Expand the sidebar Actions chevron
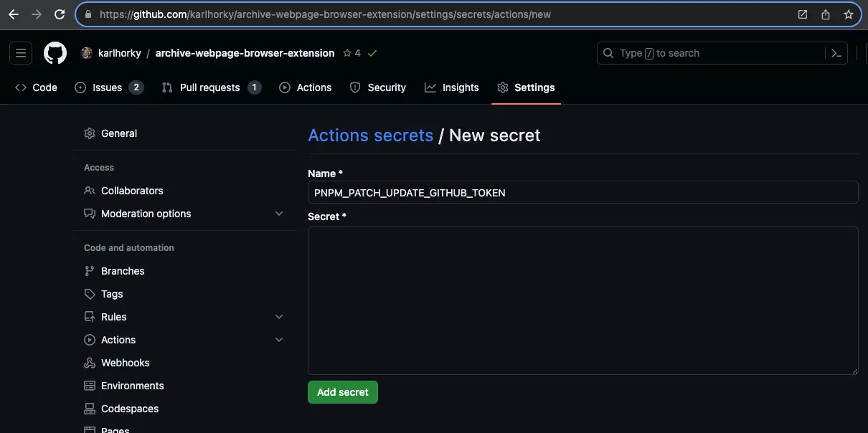 (x=279, y=340)
